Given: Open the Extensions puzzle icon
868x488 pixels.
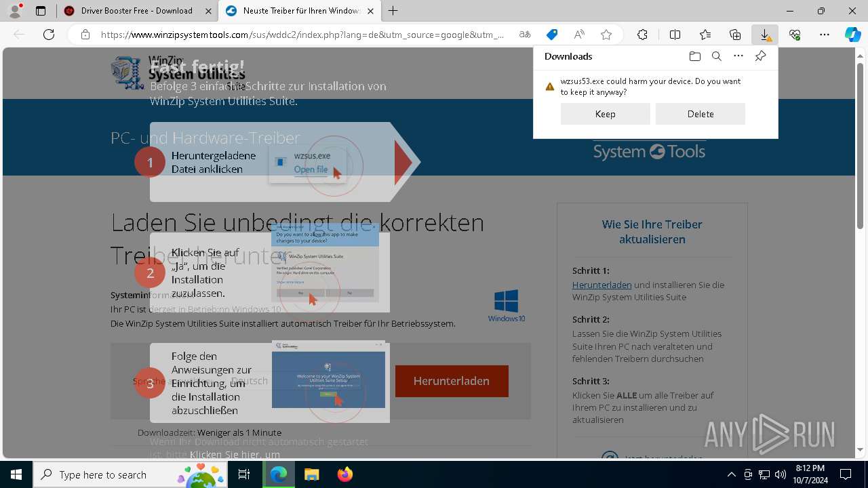Looking at the screenshot, I should 642,35.
